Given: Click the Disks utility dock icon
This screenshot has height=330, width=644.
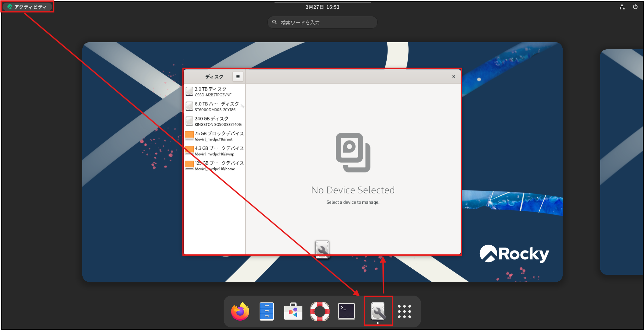Looking at the screenshot, I should pos(378,312).
